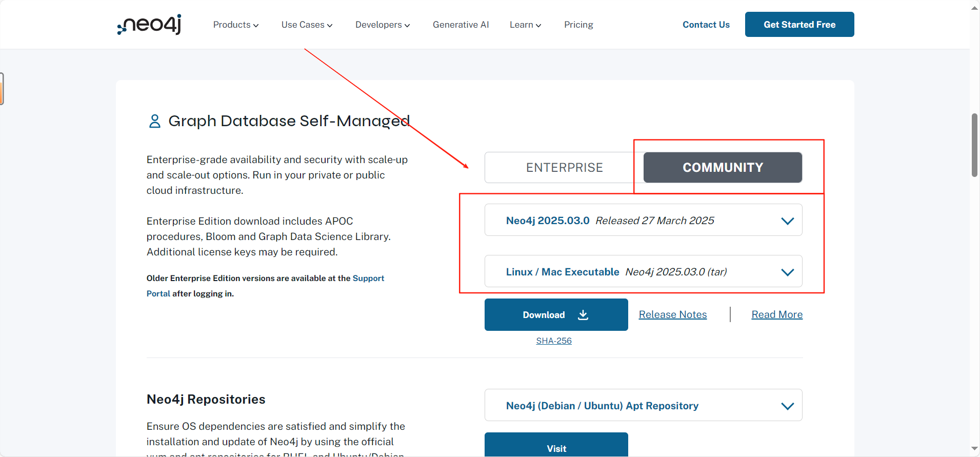This screenshot has height=457, width=980.
Task: Click the download arrow icon in Download button
Action: click(x=583, y=315)
